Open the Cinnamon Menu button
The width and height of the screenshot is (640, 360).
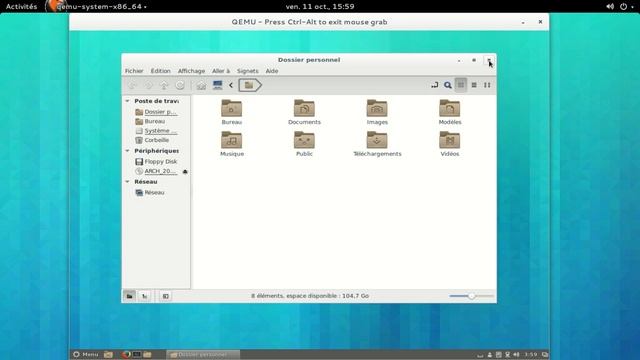(x=86, y=354)
